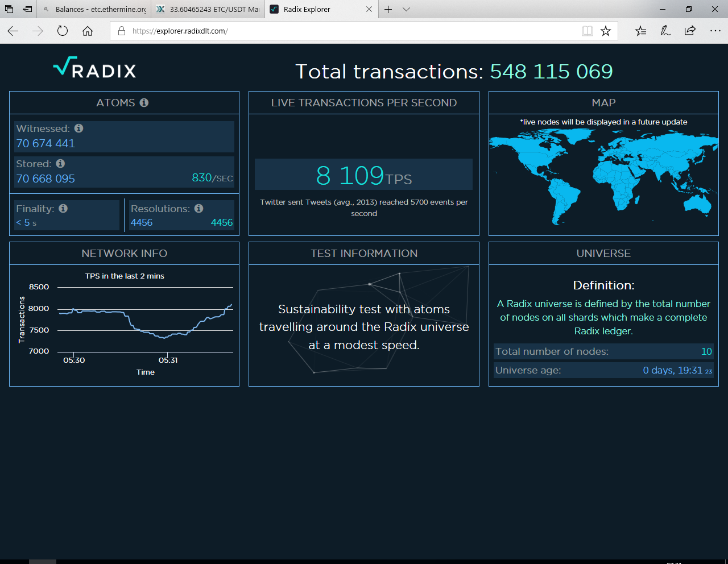Click the Total transactions 548 115 069 figure
The image size is (728, 564).
click(551, 71)
